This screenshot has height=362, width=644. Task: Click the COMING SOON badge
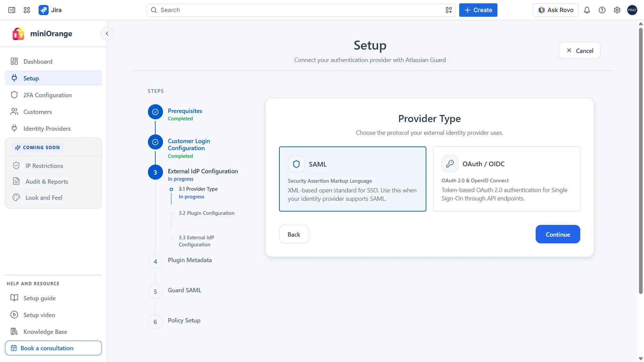click(37, 147)
